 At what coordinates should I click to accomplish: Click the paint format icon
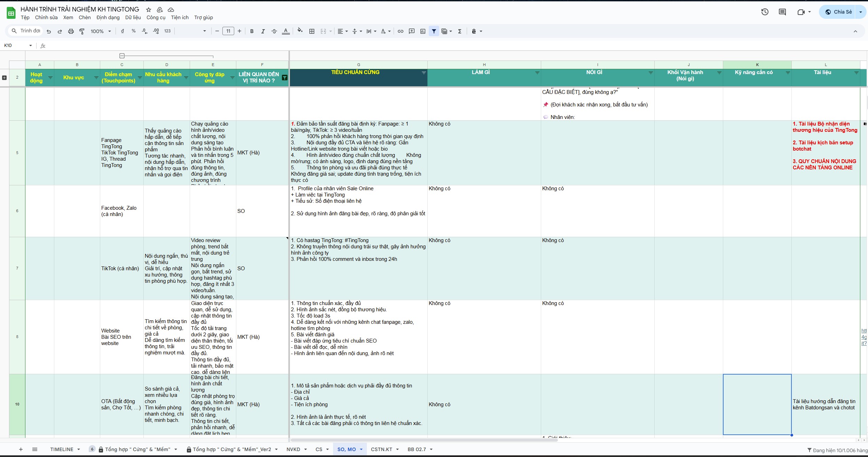point(82,31)
